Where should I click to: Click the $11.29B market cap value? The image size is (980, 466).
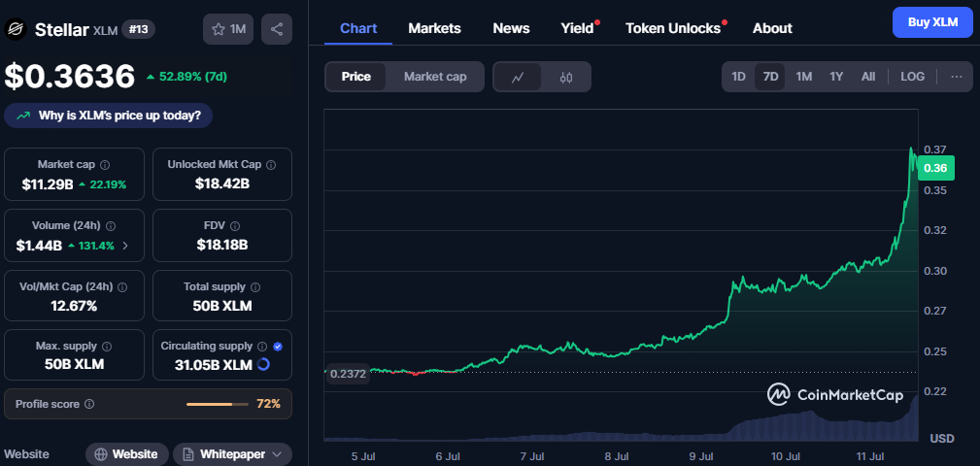(48, 184)
